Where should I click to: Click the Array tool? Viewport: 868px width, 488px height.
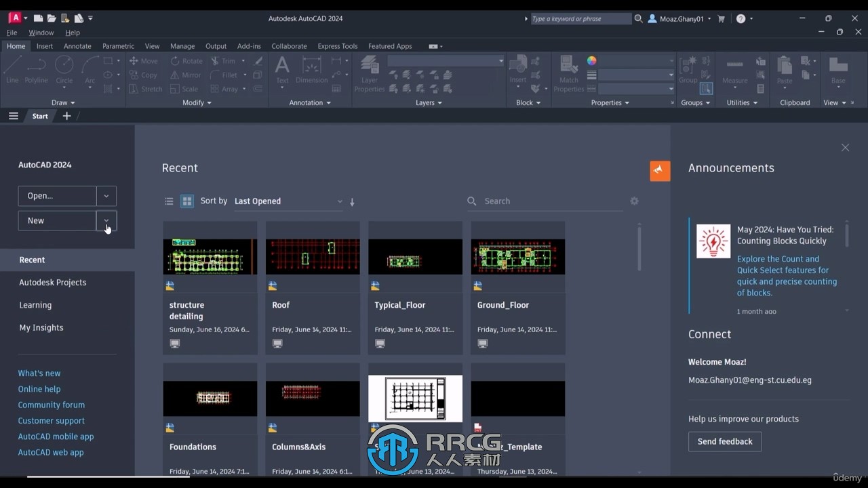[224, 89]
